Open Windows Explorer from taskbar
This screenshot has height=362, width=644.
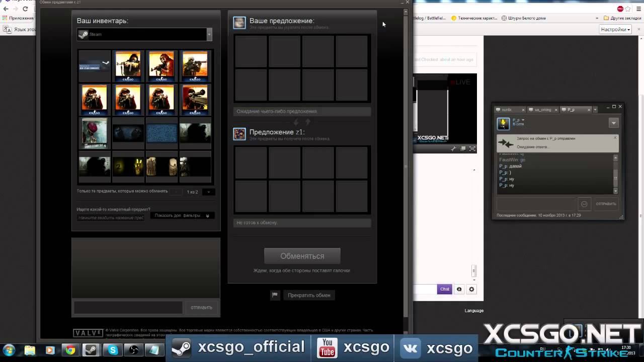coord(30,350)
